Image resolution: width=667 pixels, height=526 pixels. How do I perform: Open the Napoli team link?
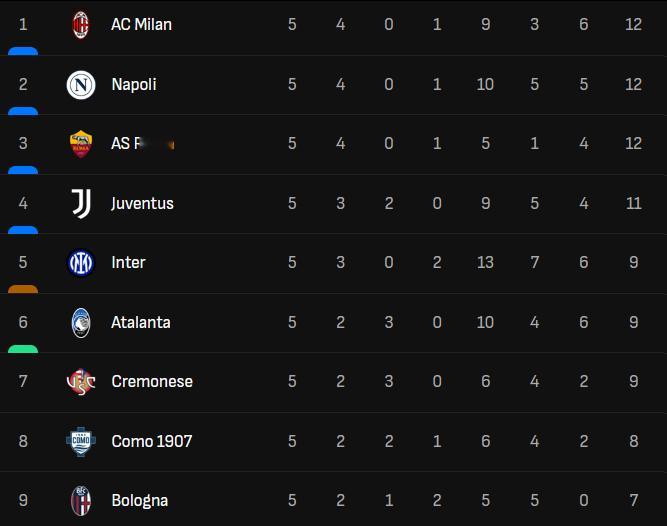(134, 85)
